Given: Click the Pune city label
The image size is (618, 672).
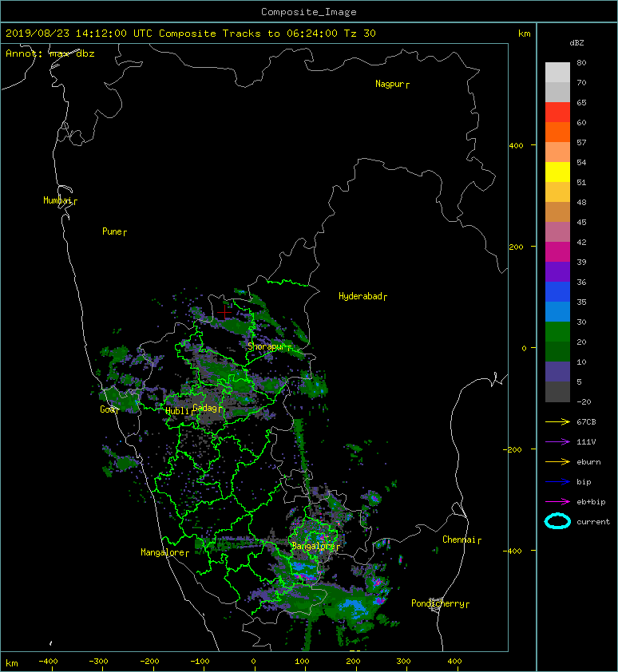Looking at the screenshot, I should (112, 231).
